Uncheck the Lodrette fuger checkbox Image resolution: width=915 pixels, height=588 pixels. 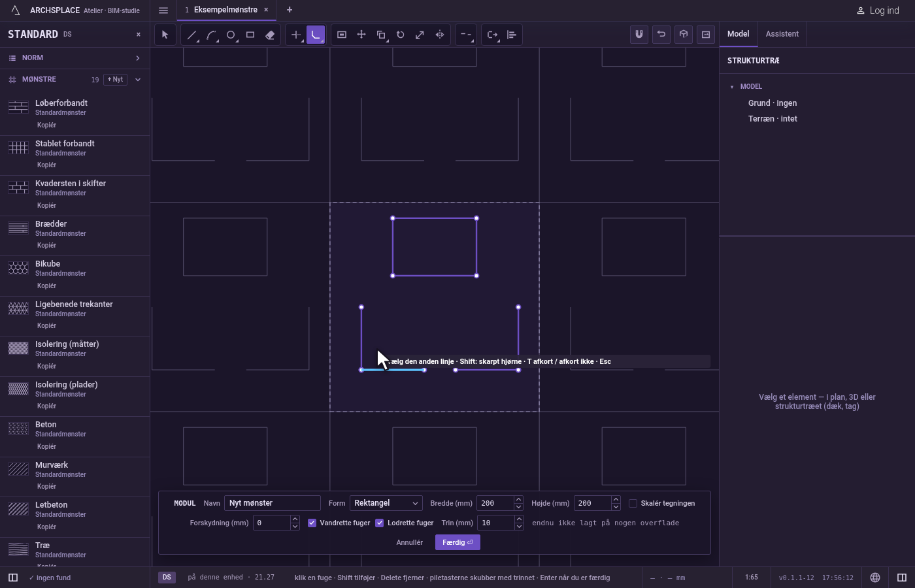[x=380, y=523]
